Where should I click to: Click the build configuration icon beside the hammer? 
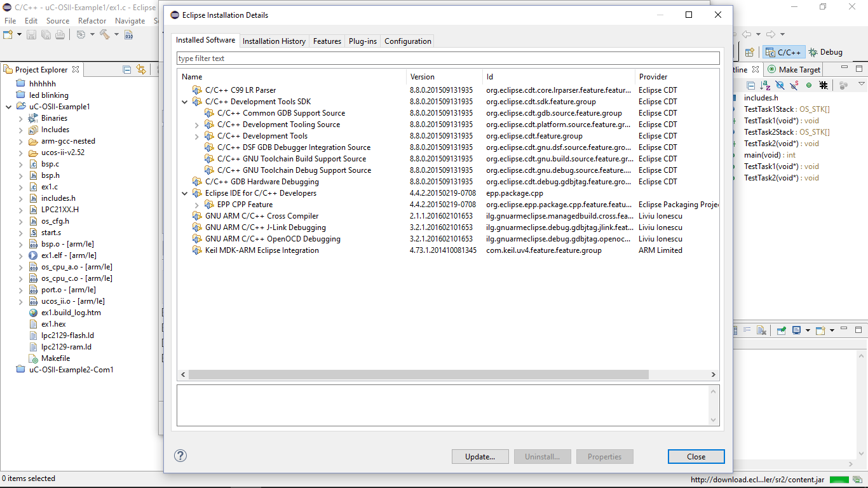click(x=81, y=34)
